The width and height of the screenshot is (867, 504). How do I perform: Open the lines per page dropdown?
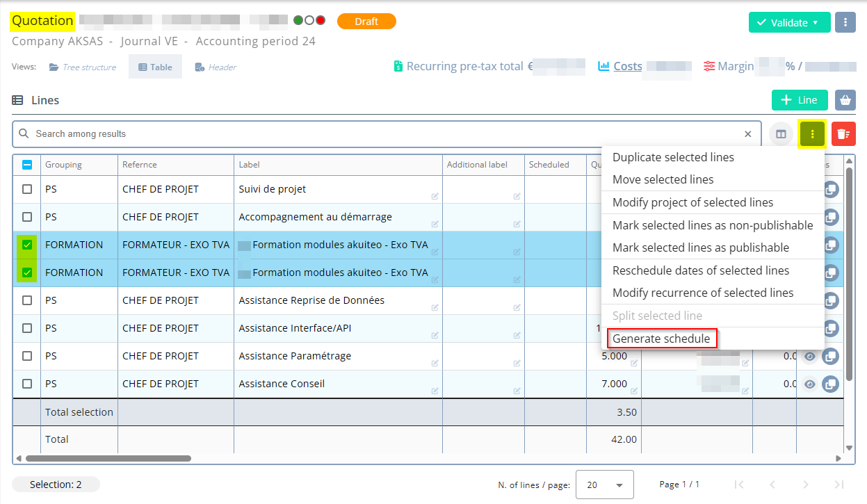click(604, 485)
